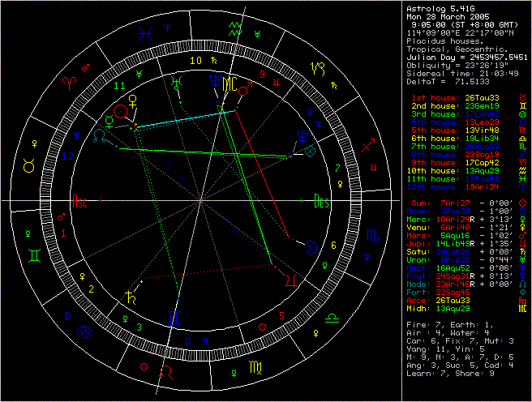Viewport: 532px width, 402px height.
Task: Select the yellow Saturn glyph inside the wheel
Action: tap(130, 296)
